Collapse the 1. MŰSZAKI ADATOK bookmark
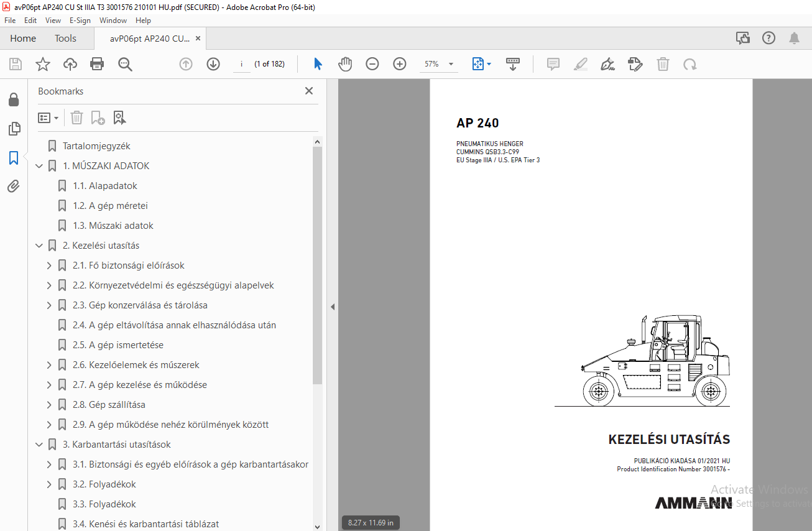 pyautogui.click(x=39, y=166)
